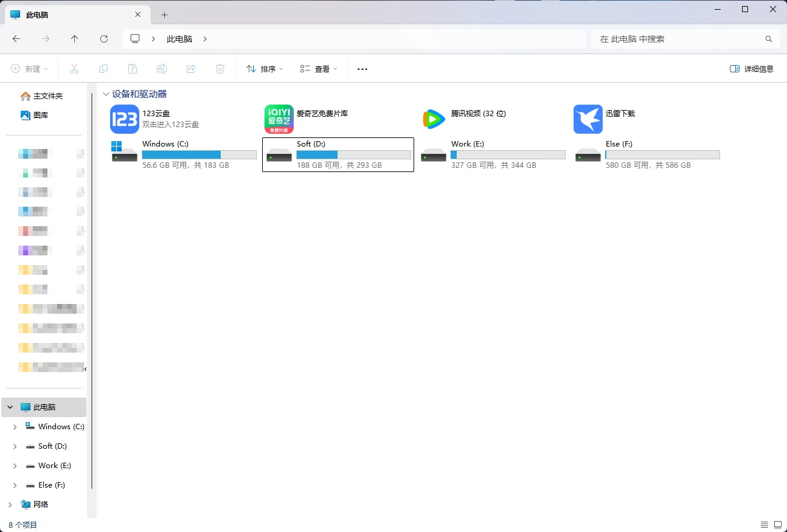Switch to large icons view icon
Viewport: 787px width, 532px height.
click(x=778, y=525)
